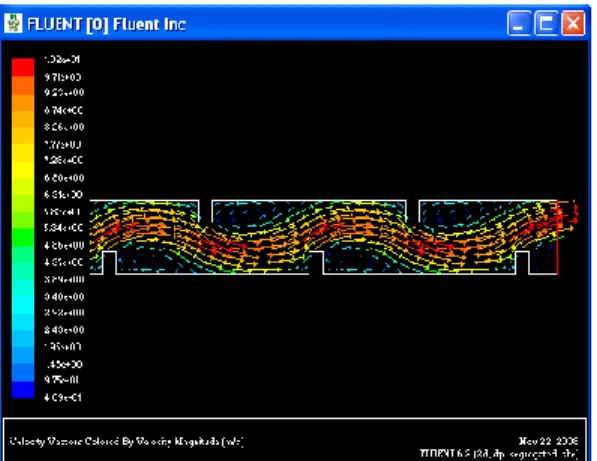Click the caption Velocity Vectors Colored By Velocity Magnitude
This screenshot has width=597, height=461.
click(x=126, y=442)
